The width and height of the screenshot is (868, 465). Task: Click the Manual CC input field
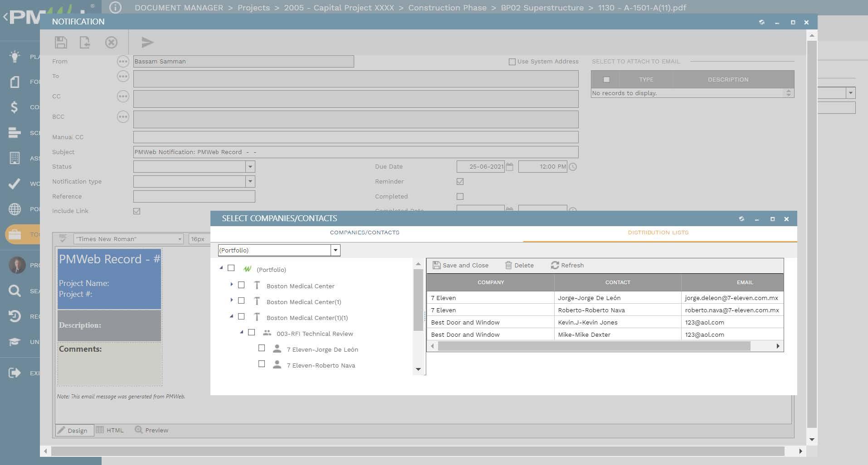click(356, 137)
